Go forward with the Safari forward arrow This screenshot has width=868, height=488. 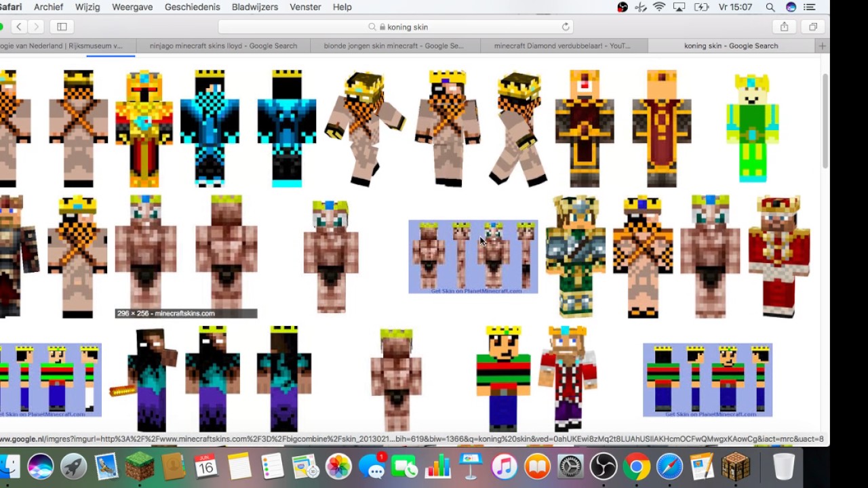click(x=37, y=26)
